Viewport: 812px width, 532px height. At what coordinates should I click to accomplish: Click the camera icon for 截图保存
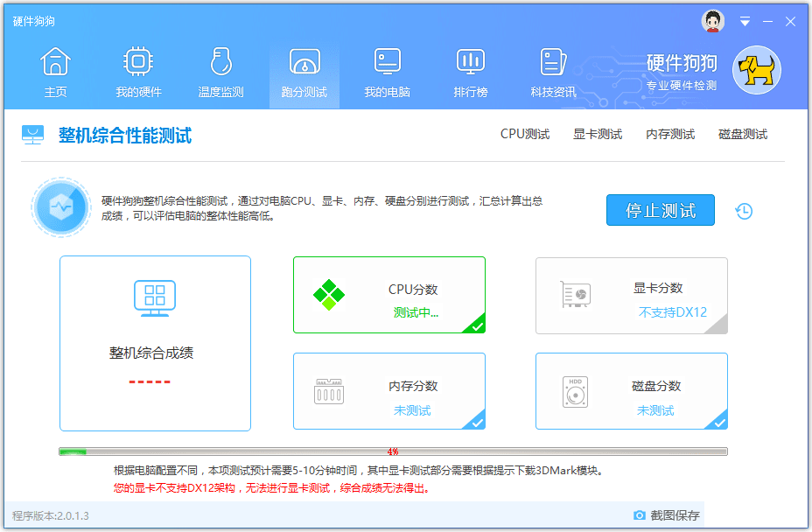pos(640,514)
